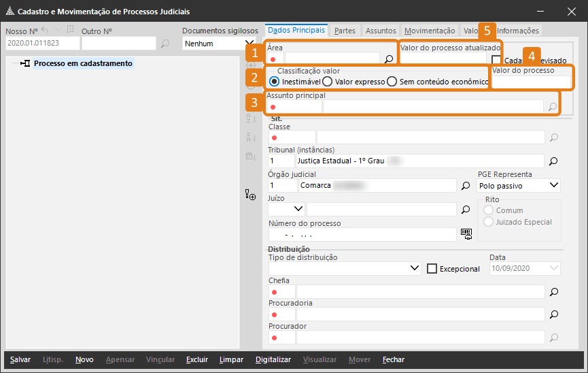Screen dimensions: 588x373
Task: Switch to the Partes tab
Action: tap(345, 31)
